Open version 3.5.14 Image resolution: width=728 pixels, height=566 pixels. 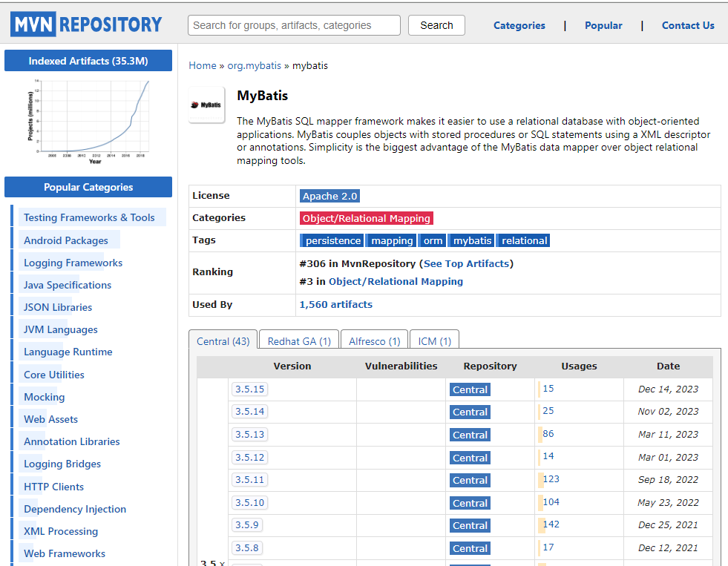coord(250,412)
